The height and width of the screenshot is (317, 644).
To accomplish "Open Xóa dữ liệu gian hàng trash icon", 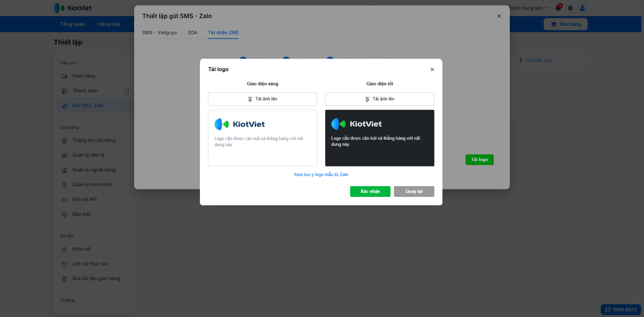I will tap(64, 279).
